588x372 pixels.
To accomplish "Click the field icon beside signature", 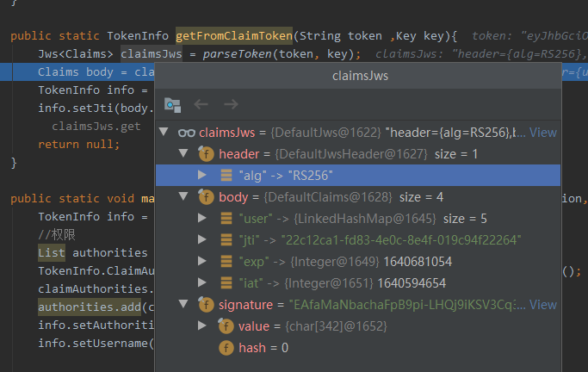I will click(206, 305).
